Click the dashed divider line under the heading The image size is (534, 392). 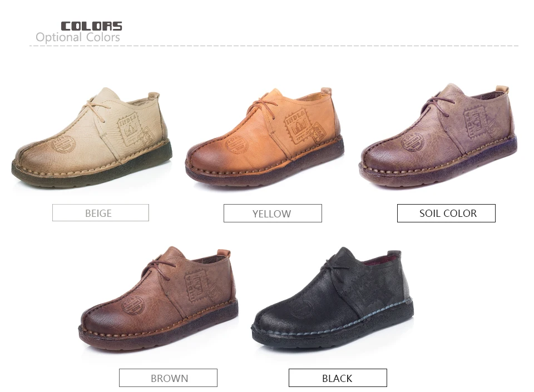click(274, 46)
